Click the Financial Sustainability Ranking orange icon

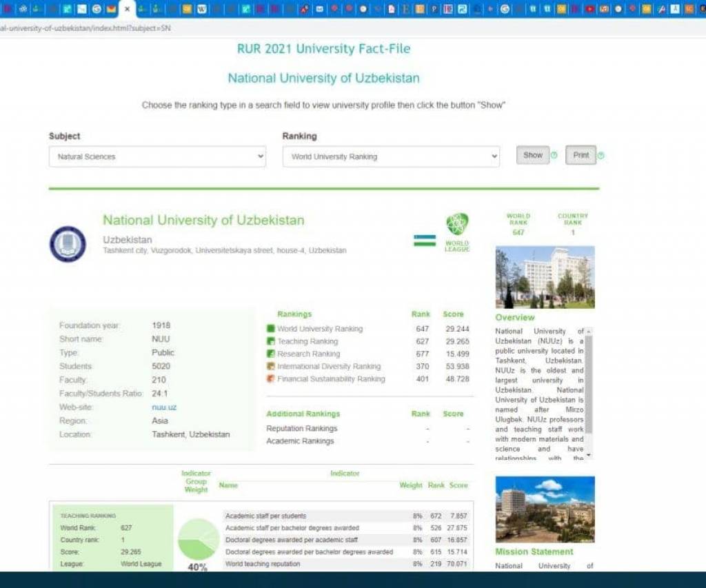click(271, 379)
